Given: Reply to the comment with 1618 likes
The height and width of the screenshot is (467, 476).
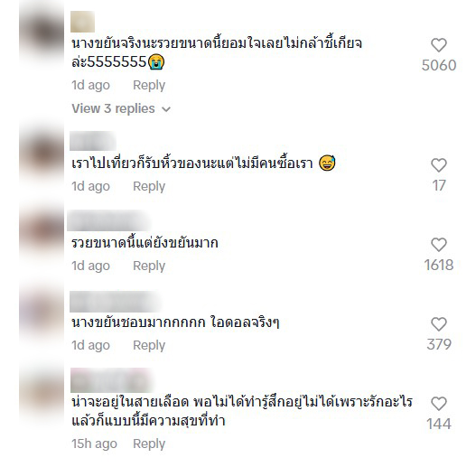Looking at the screenshot, I should [149, 266].
